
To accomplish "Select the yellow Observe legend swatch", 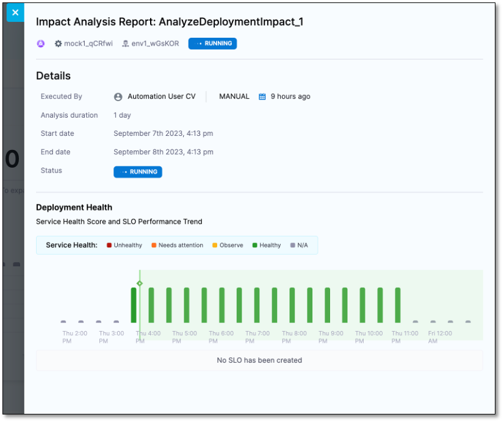I will click(215, 245).
